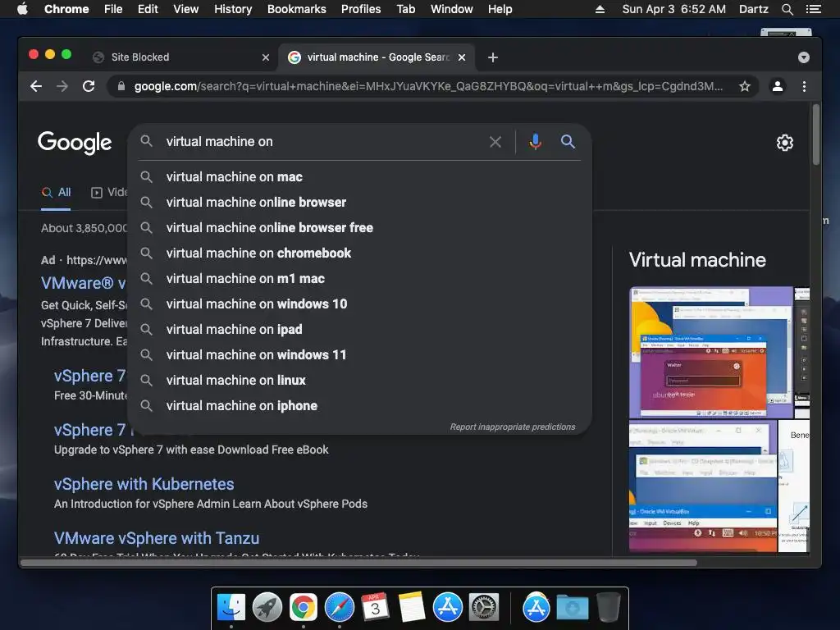Go back using the browser back arrow
Viewport: 840px width, 630px height.
pyautogui.click(x=36, y=86)
